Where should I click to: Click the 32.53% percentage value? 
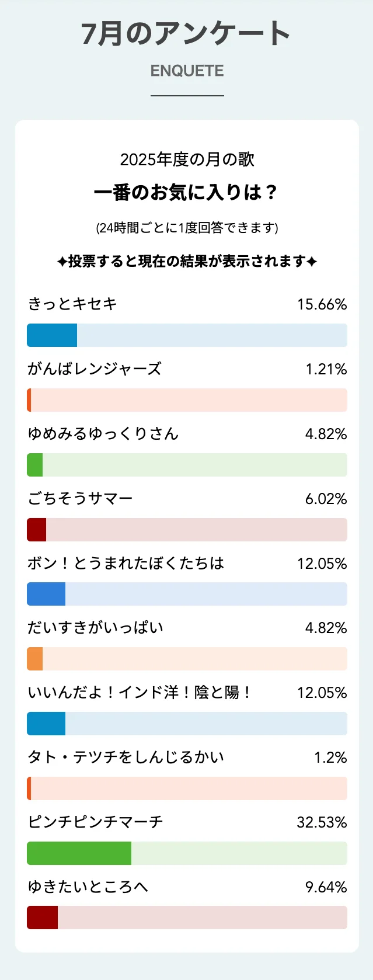[322, 822]
